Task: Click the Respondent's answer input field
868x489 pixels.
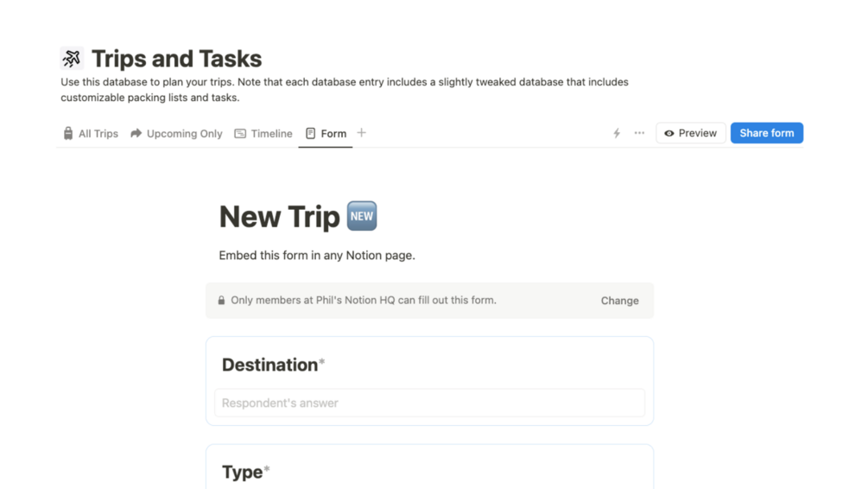Action: tap(429, 403)
